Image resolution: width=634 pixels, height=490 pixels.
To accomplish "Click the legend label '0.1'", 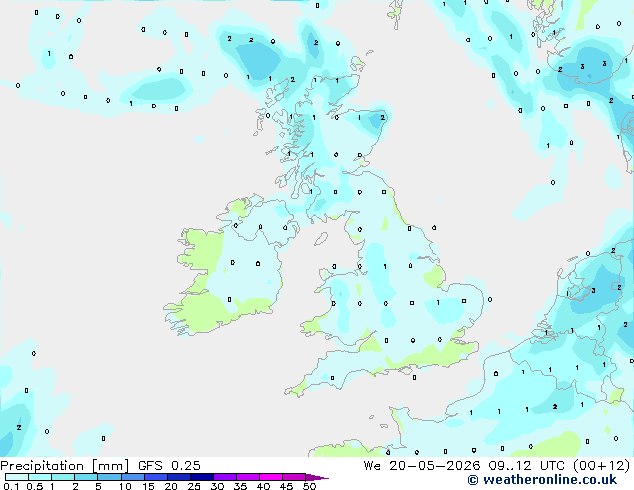I will pos(11,486).
